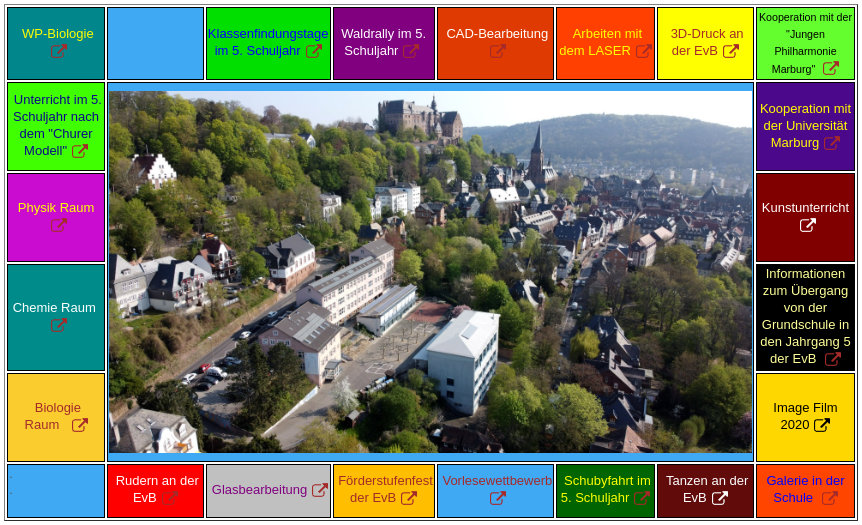Open Informationen zum Übergang von der Grundschule

click(805, 316)
